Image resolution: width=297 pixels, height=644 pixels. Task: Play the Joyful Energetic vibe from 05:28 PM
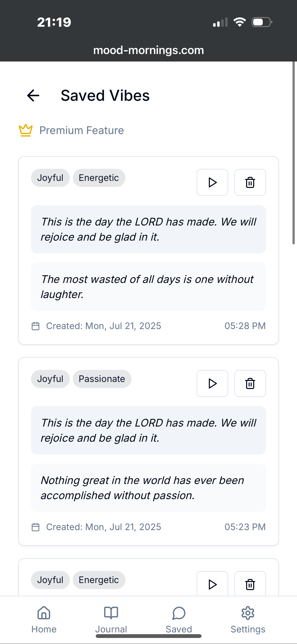pyautogui.click(x=212, y=182)
